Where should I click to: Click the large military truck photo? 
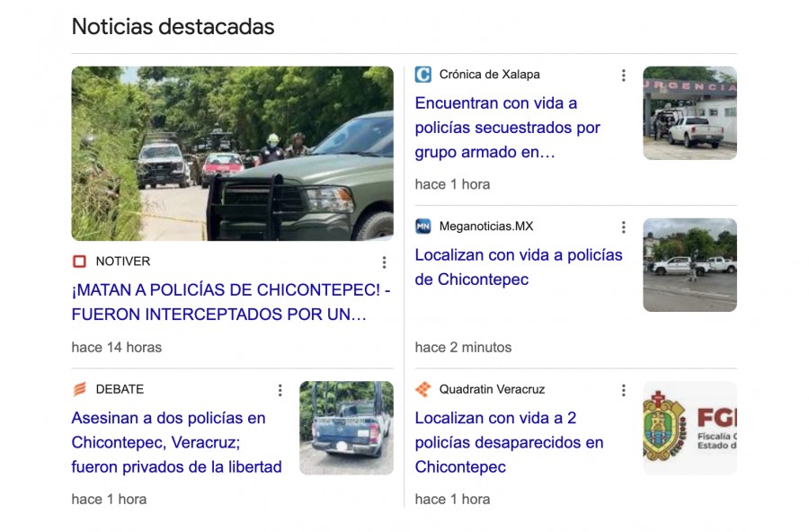(x=232, y=154)
